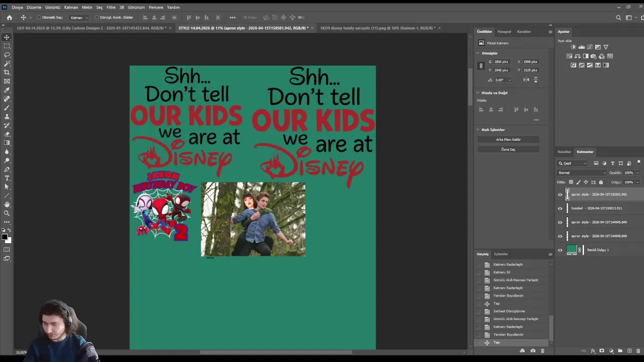Open the Katman auto-select dropdown
Image resolution: width=644 pixels, height=362 pixels.
pos(79,18)
